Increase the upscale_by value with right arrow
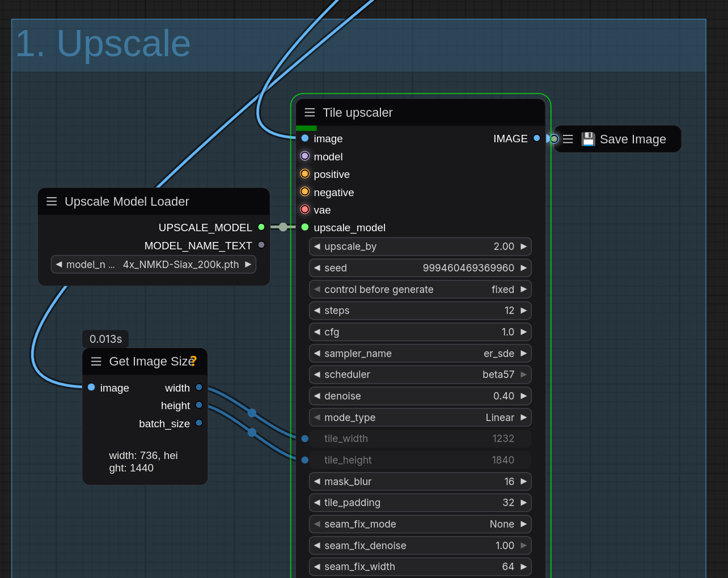728x578 pixels. click(523, 246)
